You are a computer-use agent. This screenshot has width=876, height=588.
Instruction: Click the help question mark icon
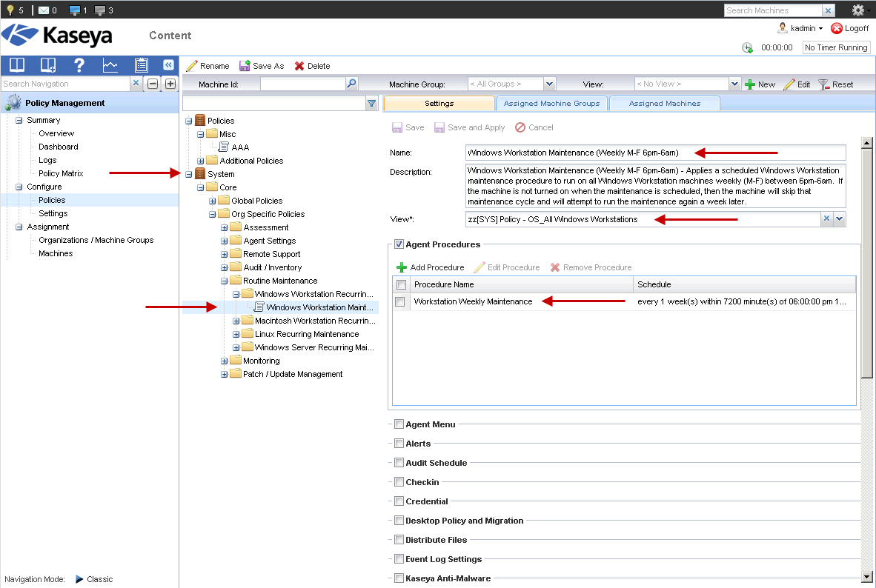tap(79, 64)
